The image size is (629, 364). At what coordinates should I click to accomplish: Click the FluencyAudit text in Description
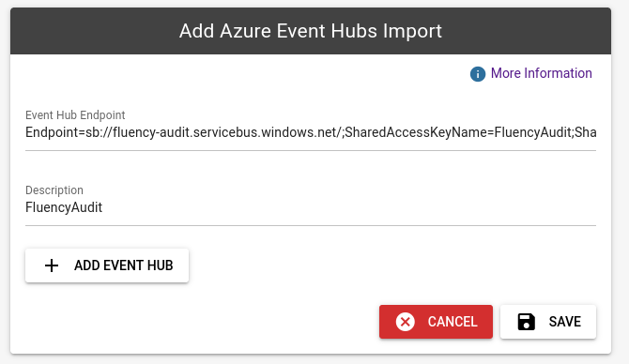coord(64,207)
